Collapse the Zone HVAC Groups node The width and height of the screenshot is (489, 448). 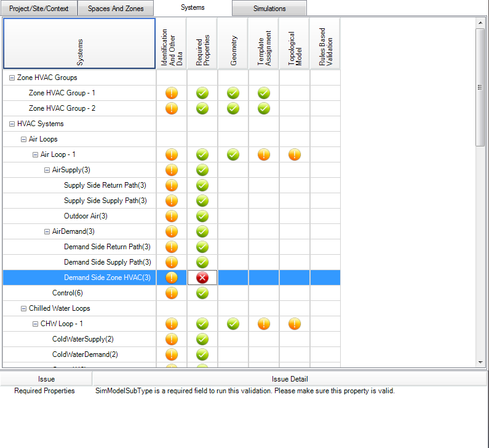[x=12, y=78]
